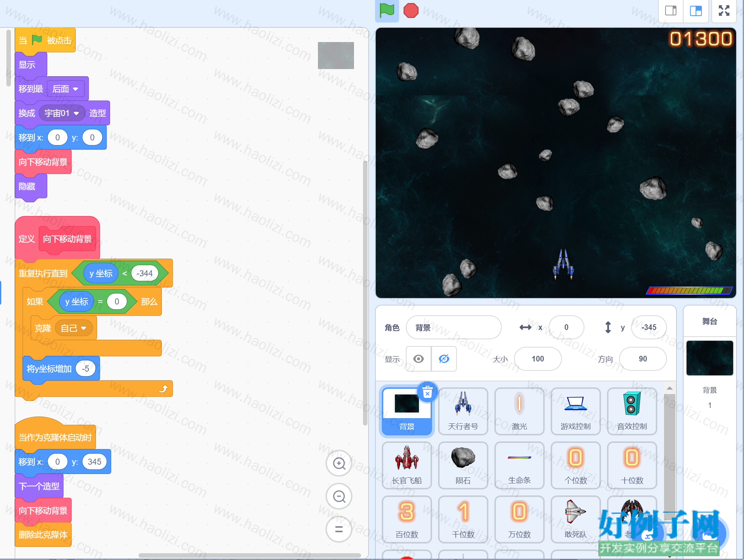Select the 敢死队 fighter sprite
The image size is (744, 560).
575,519
